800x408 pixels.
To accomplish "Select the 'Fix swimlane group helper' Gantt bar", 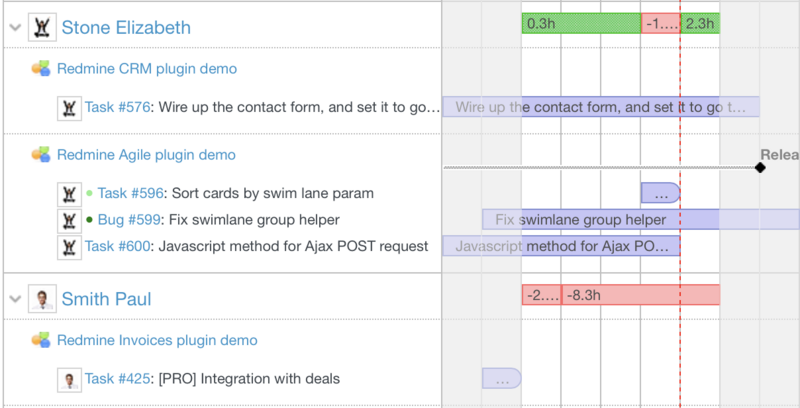I will coord(640,220).
